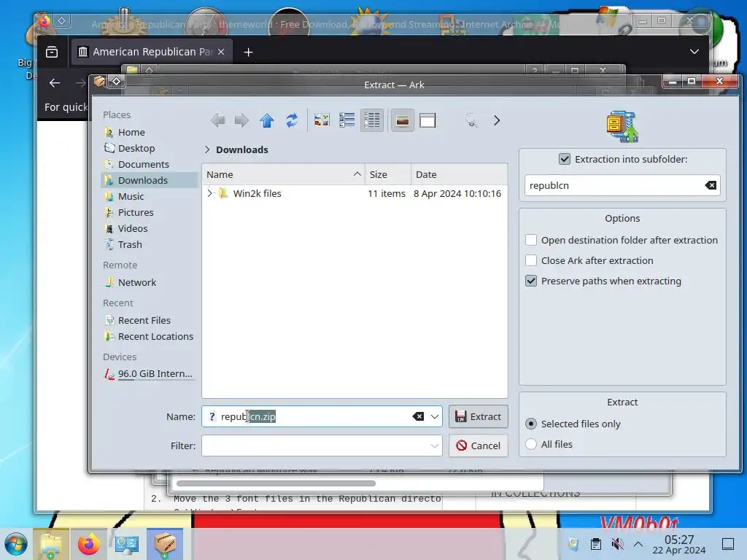The image size is (747, 560).
Task: Close the American Republican Party tab
Action: tap(221, 52)
